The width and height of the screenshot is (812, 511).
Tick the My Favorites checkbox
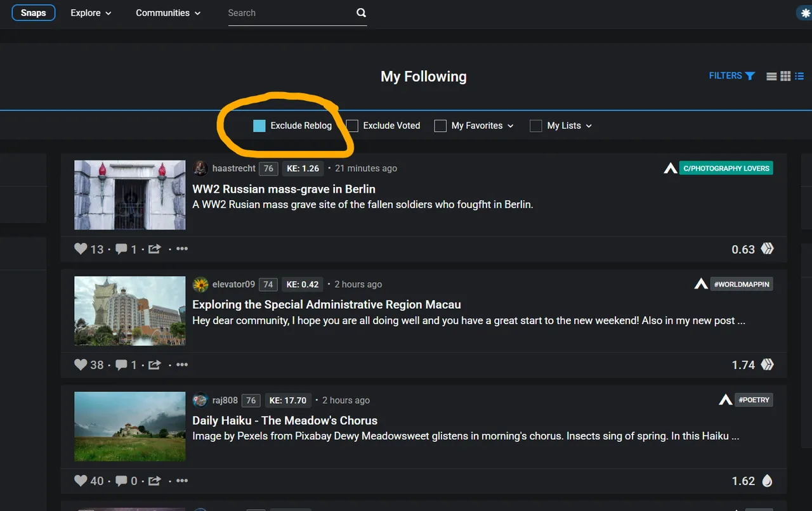click(x=440, y=126)
